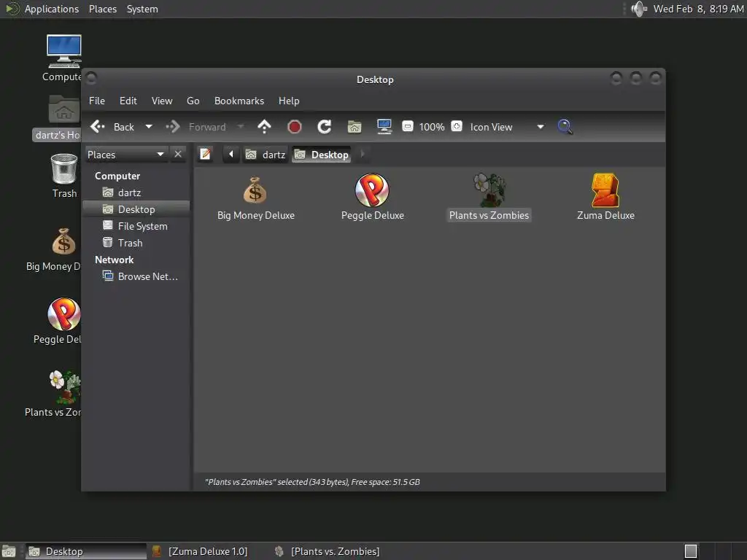The width and height of the screenshot is (747, 560).
Task: Toggle text-based location entry pencil icon
Action: click(205, 155)
